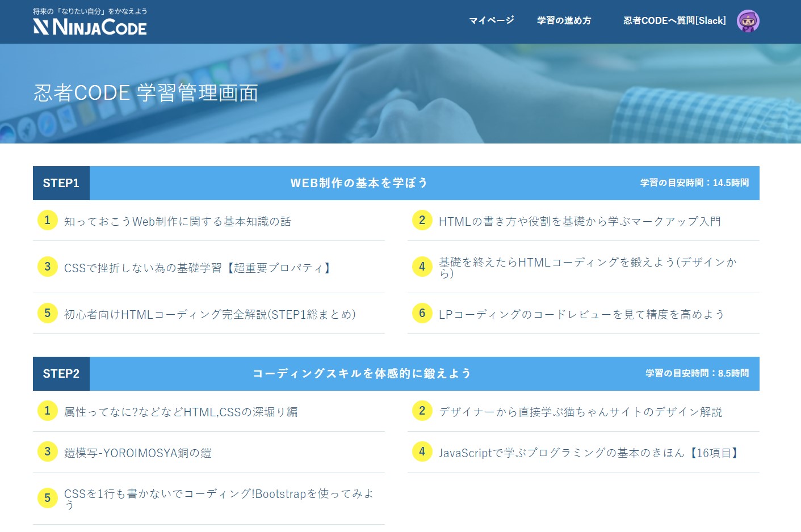Image resolution: width=801 pixels, height=532 pixels.
Task: Open lesson 知っておこうWeb制作に関する基本知識の話
Action: point(178,221)
